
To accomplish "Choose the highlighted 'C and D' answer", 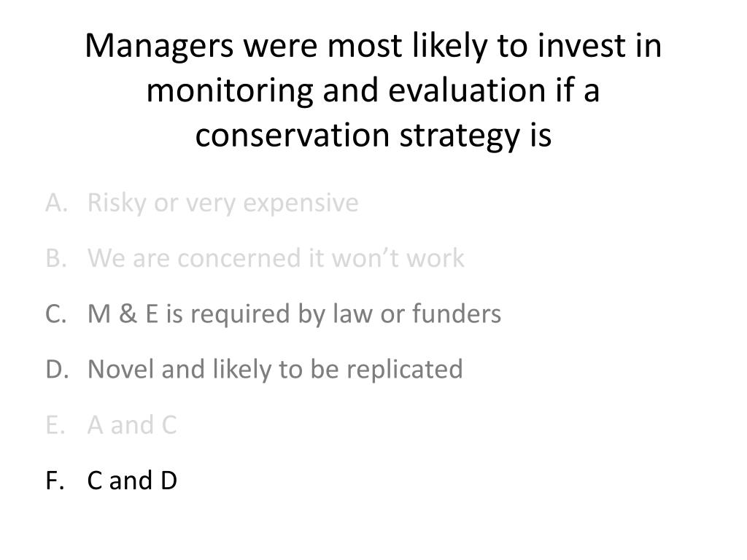I will [x=133, y=480].
